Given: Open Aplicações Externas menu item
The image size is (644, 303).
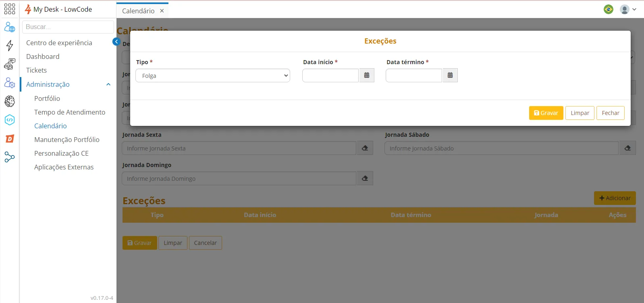Looking at the screenshot, I should 64,167.
